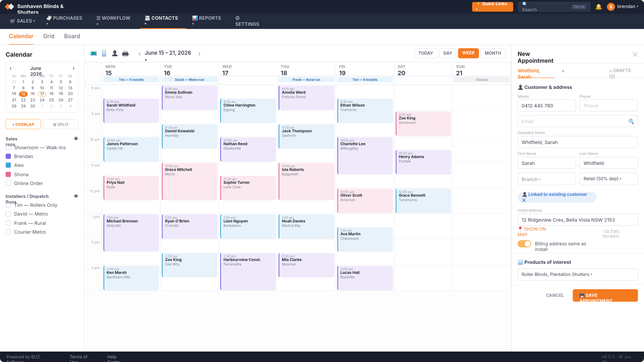Expand the Purchases menu
644x362 pixels.
[64, 21]
